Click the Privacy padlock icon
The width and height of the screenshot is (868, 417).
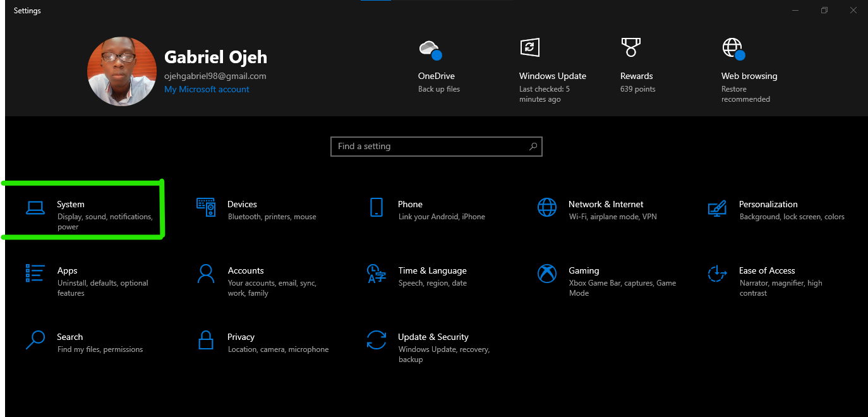206,340
